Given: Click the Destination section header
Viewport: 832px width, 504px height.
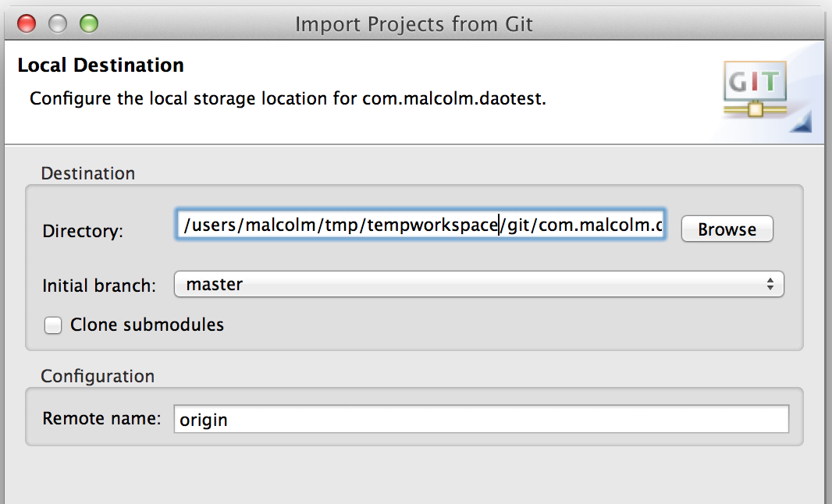Looking at the screenshot, I should coord(88,173).
